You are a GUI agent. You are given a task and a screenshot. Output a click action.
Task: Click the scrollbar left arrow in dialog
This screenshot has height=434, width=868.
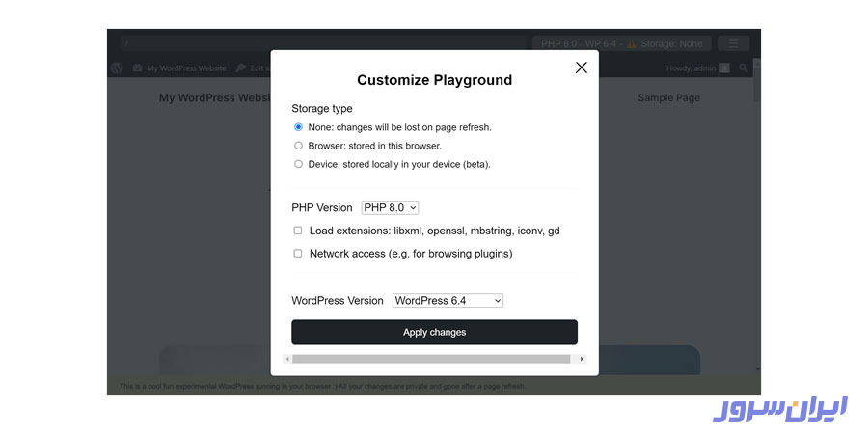[x=287, y=359]
